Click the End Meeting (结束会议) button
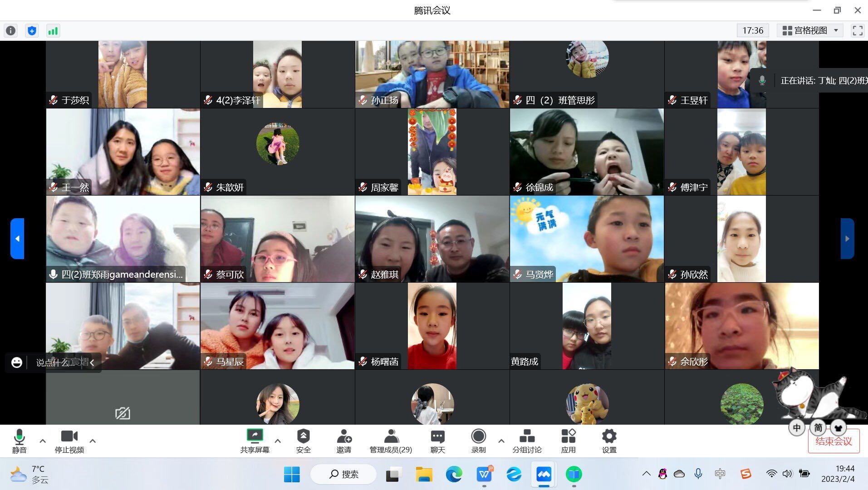868x490 pixels. tap(834, 441)
